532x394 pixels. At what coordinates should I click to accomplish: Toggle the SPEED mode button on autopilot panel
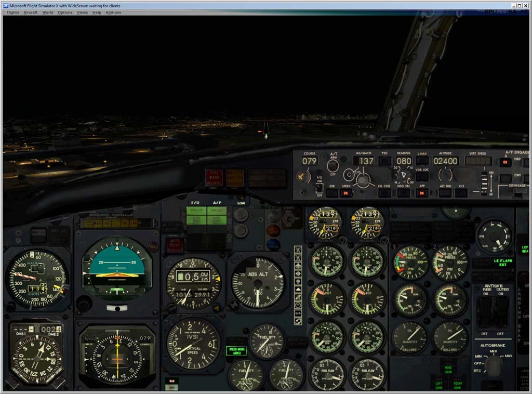[x=345, y=193]
